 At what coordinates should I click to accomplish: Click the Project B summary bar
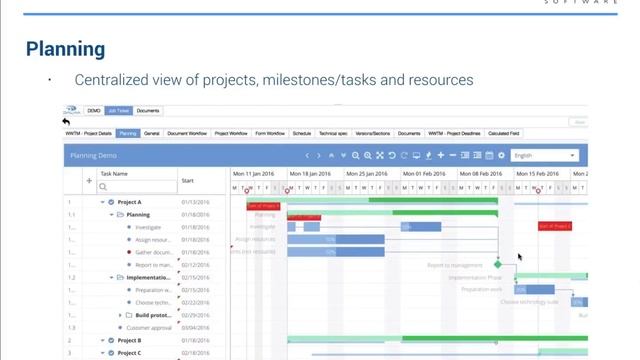438,339
